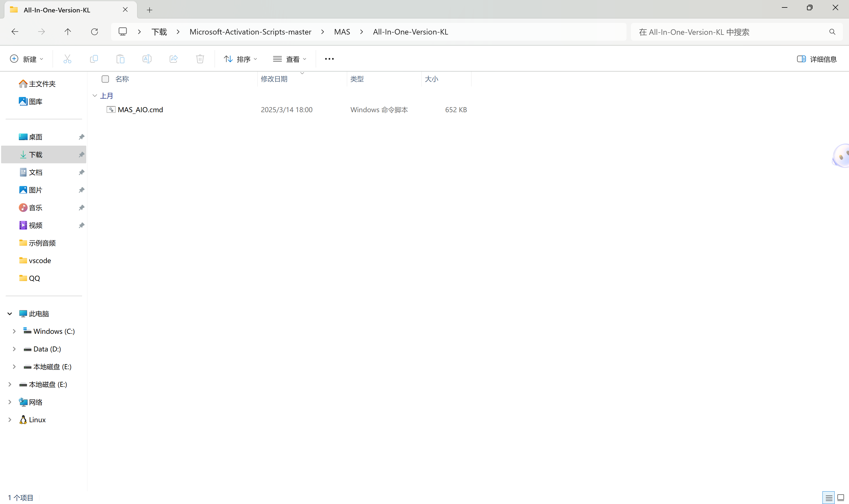Go back to the previous folder
This screenshot has height=504, width=849.
[x=15, y=32]
